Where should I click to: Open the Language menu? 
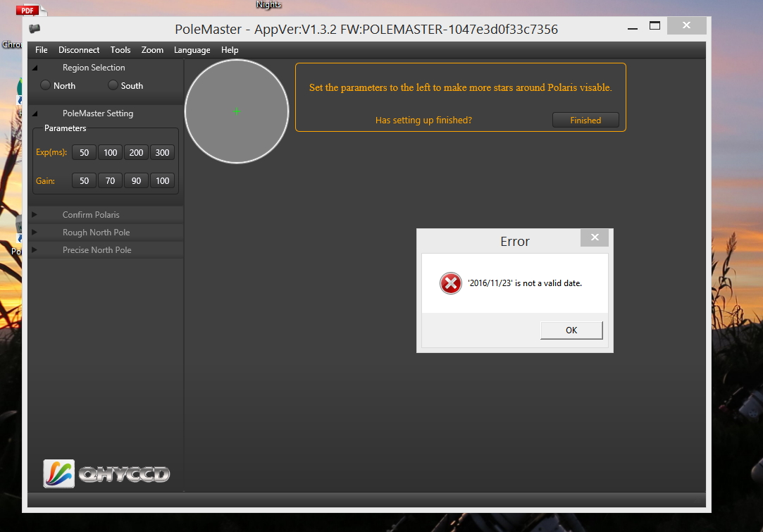click(192, 49)
